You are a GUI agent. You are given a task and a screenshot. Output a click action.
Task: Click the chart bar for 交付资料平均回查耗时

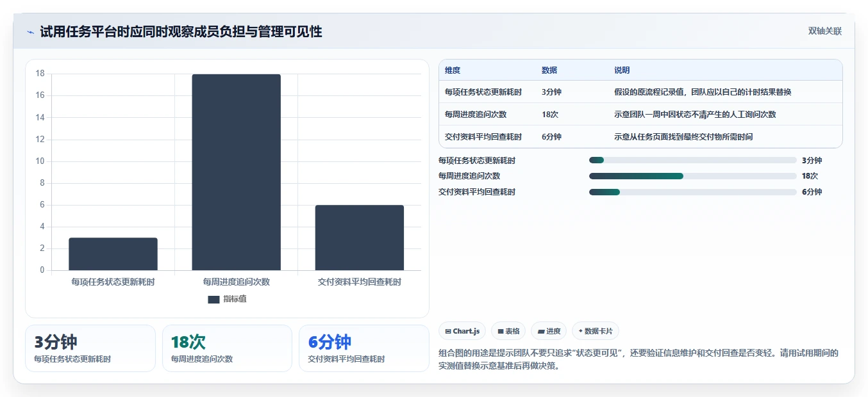point(360,238)
